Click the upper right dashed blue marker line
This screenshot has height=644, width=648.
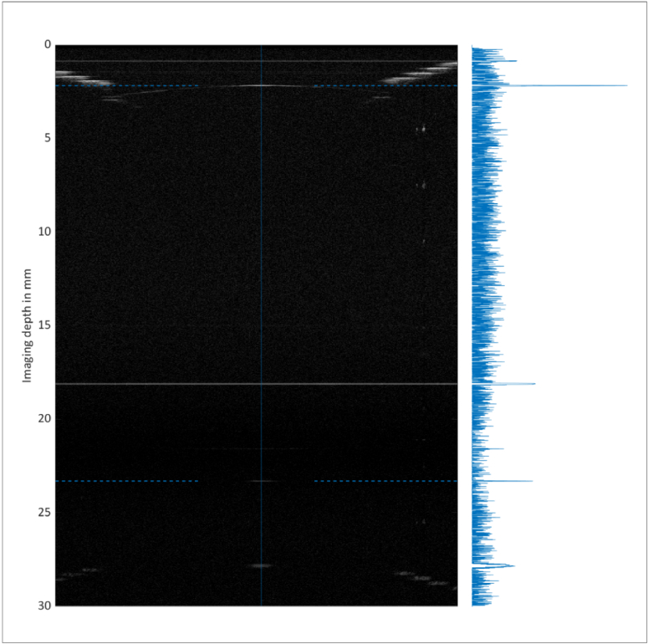pyautogui.click(x=385, y=85)
